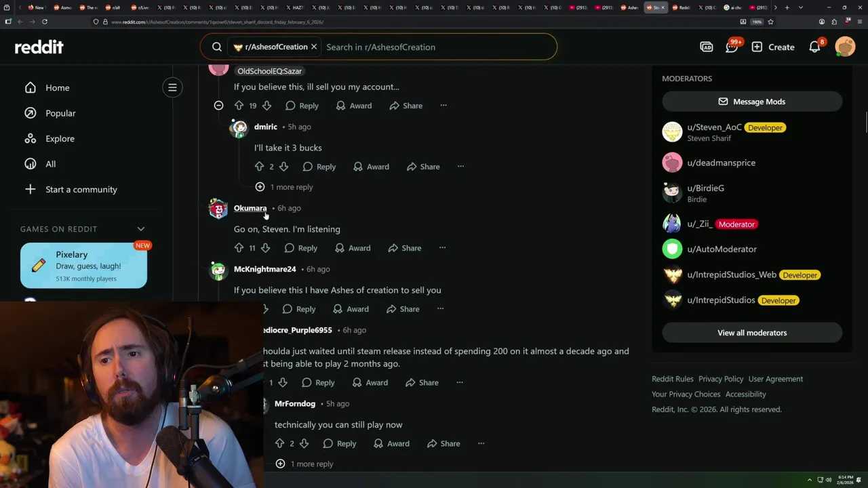Downvote dmiric's comment

click(283, 167)
